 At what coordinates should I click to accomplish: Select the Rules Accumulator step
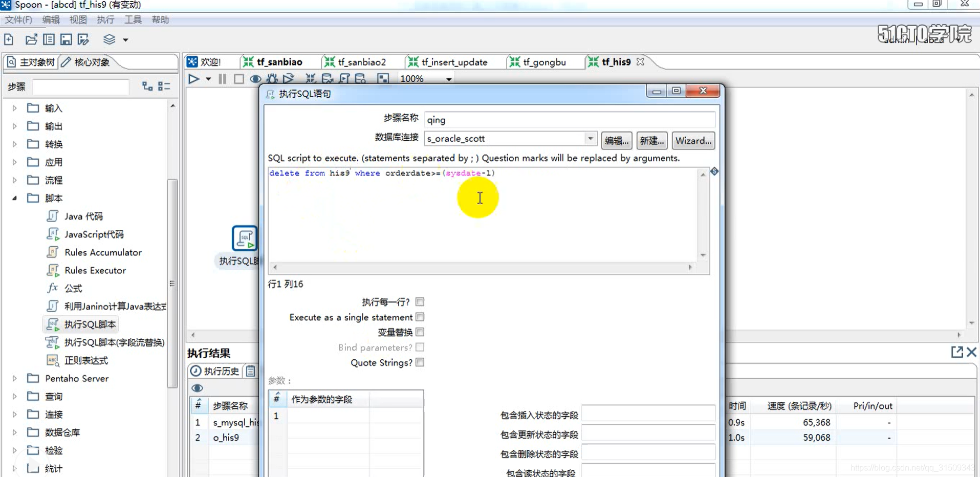point(94,252)
